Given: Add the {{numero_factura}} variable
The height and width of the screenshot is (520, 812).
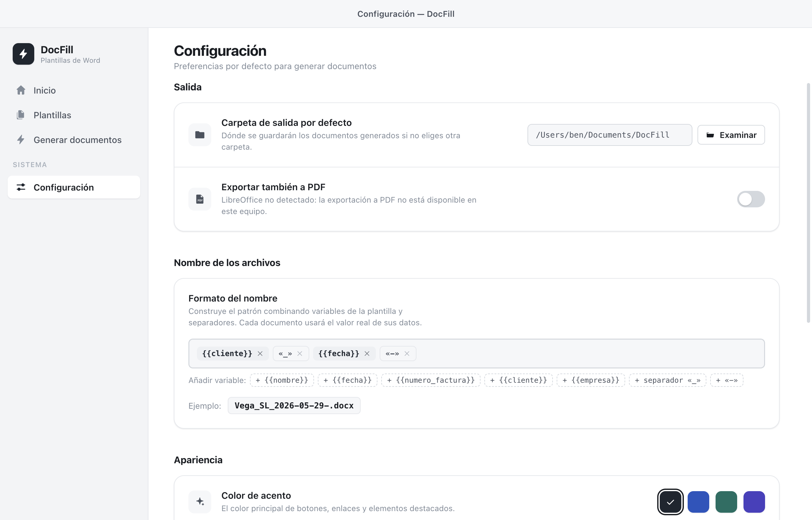Looking at the screenshot, I should click(431, 380).
